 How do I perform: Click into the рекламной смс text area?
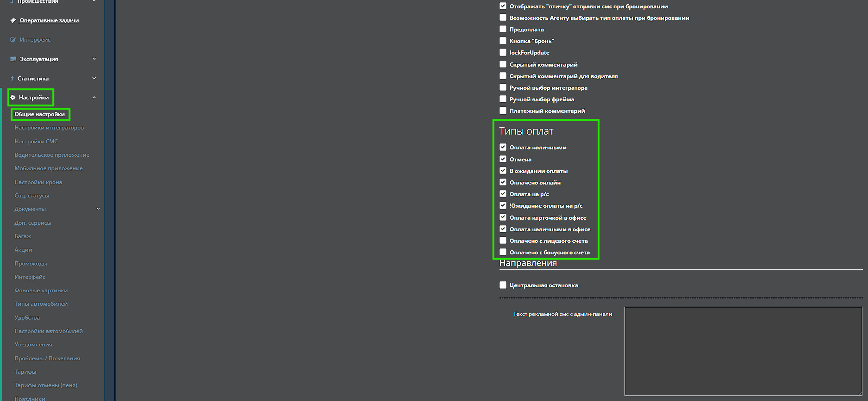pos(743,351)
